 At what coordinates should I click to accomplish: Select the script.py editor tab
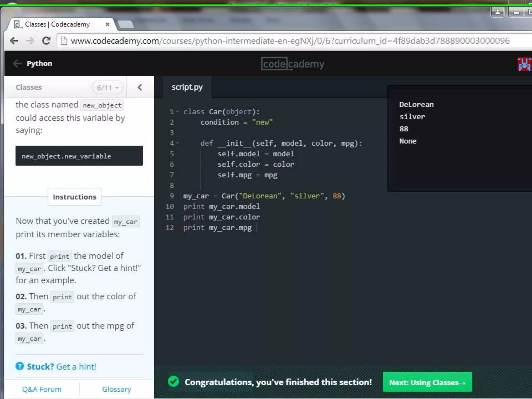(187, 87)
